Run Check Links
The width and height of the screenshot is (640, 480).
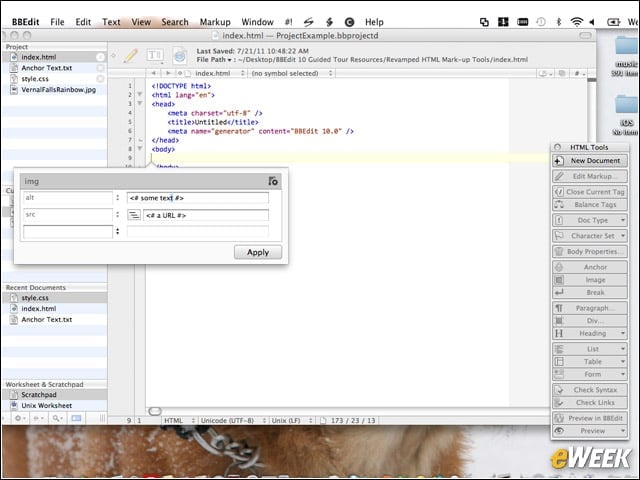(590, 402)
